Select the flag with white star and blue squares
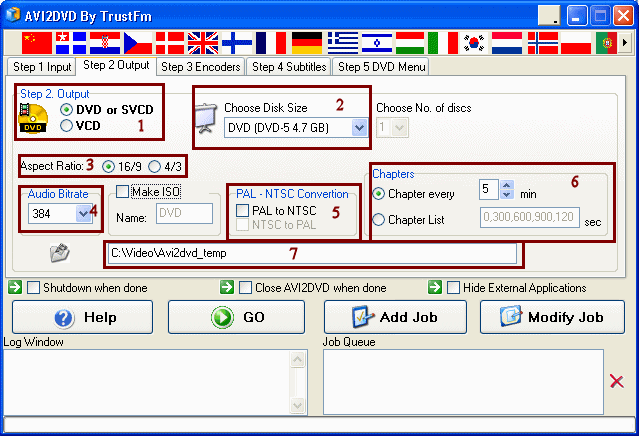 pos(71,43)
